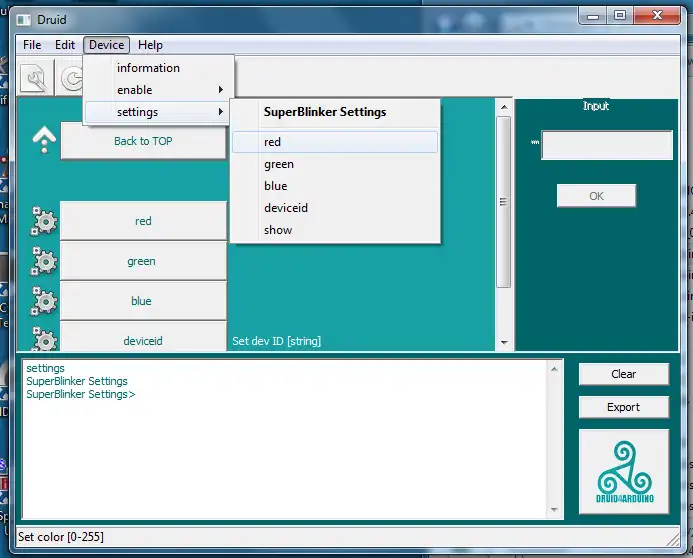Screen dimensions: 693x558
Task: Expand the enable submenu
Action: click(x=159, y=90)
